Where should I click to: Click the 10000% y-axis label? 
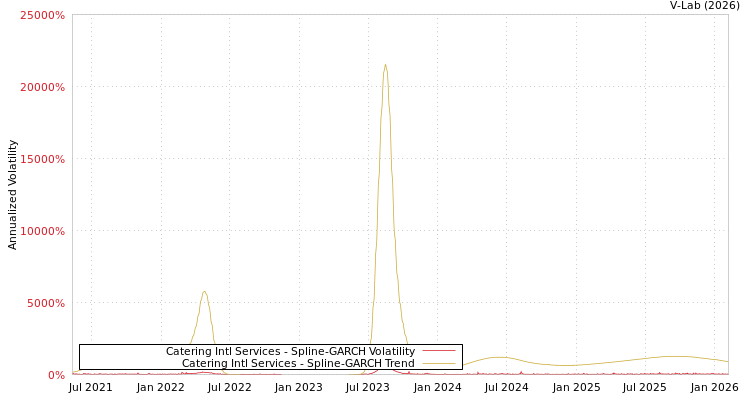click(x=42, y=231)
